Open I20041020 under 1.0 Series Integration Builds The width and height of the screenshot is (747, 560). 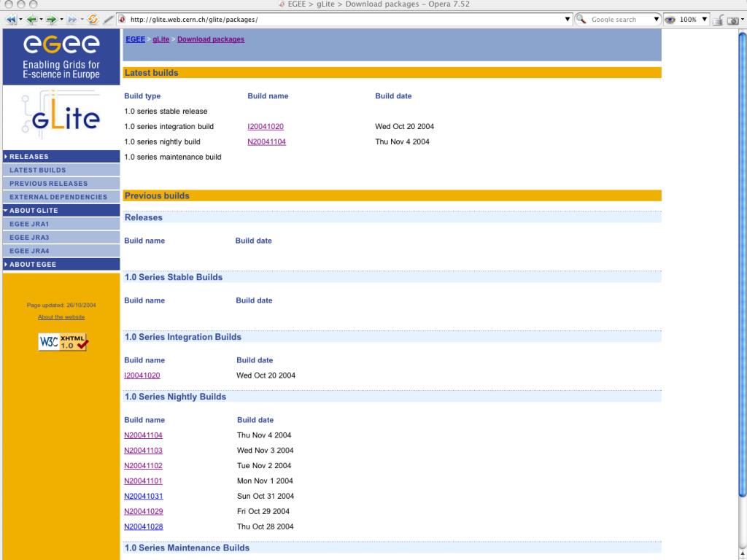[x=142, y=376]
